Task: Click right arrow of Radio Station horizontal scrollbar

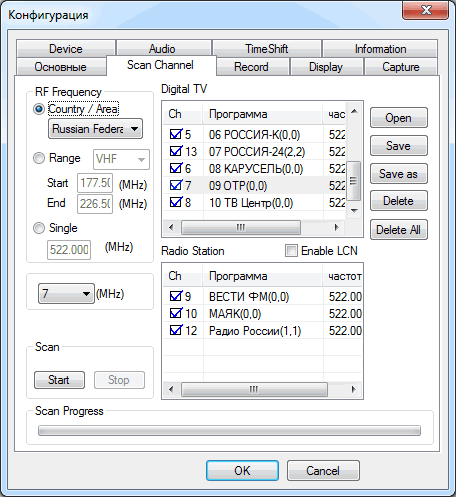Action: click(354, 389)
